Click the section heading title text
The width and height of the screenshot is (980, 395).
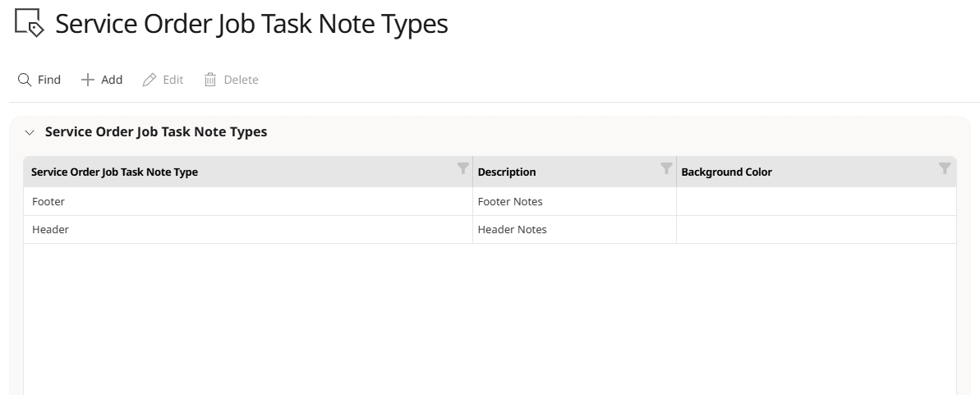coord(156,132)
